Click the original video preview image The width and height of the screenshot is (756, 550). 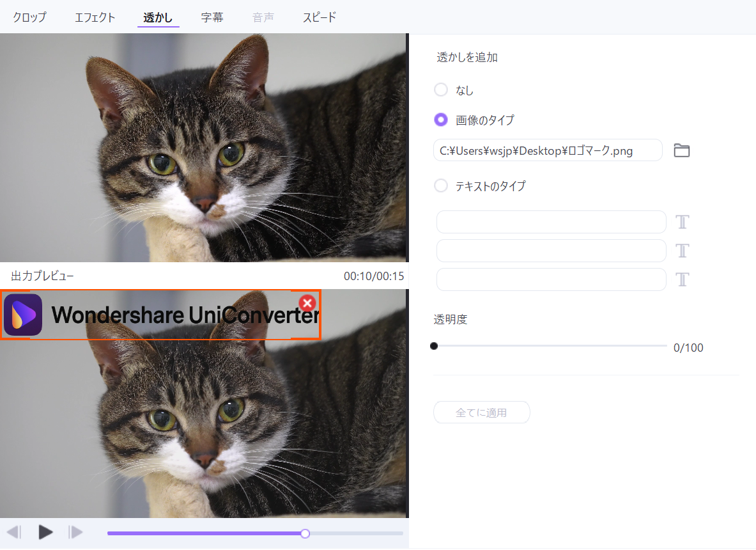point(203,148)
